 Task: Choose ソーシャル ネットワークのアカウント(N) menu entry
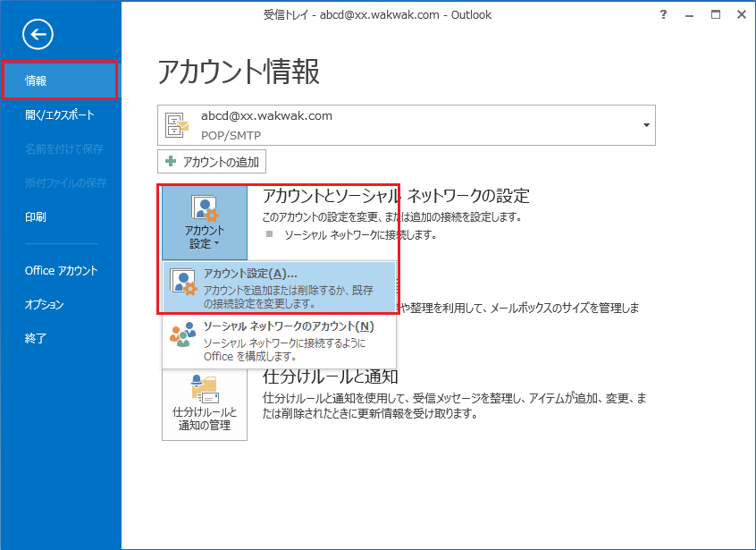click(x=279, y=340)
